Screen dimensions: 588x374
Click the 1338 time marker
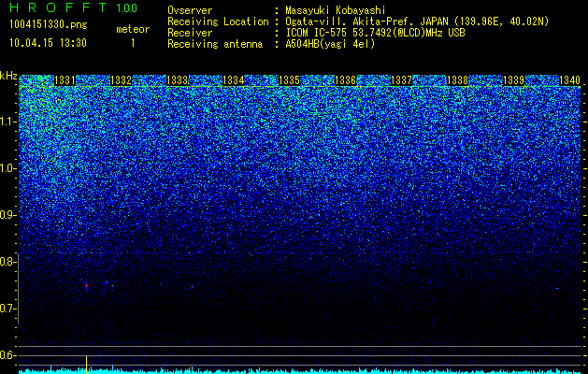[457, 80]
